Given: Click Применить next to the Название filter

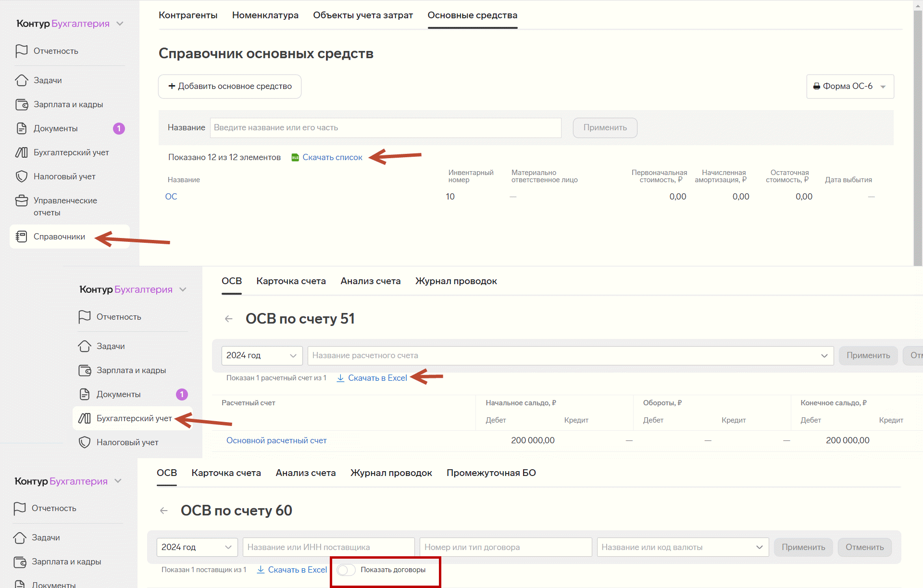Looking at the screenshot, I should click(x=605, y=128).
